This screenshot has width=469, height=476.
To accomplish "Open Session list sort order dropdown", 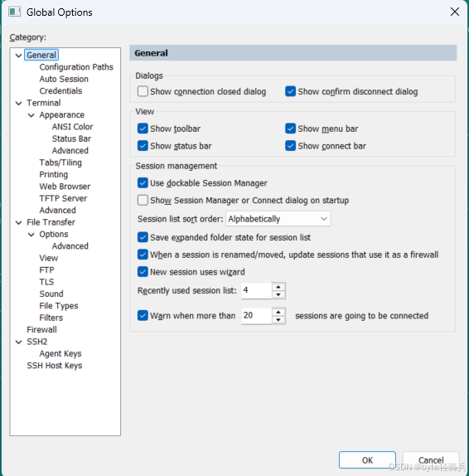I will pyautogui.click(x=278, y=219).
